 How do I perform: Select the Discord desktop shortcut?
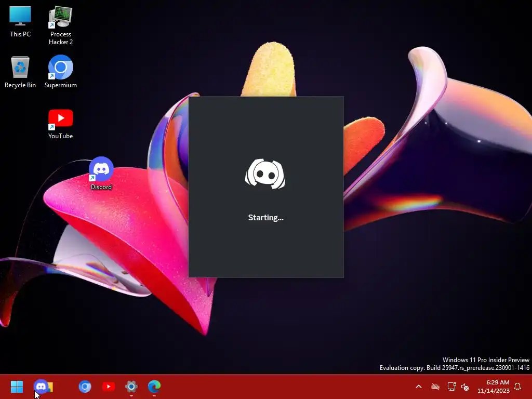click(101, 174)
